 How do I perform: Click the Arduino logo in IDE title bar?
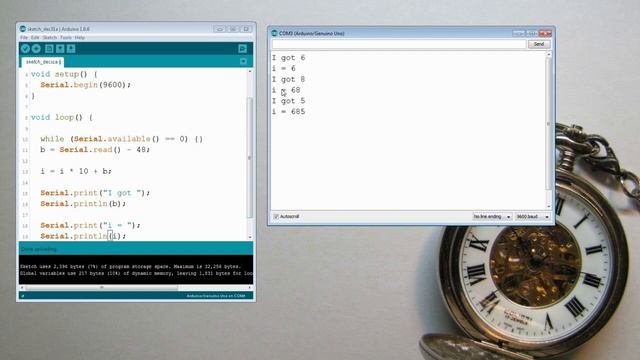[23, 29]
